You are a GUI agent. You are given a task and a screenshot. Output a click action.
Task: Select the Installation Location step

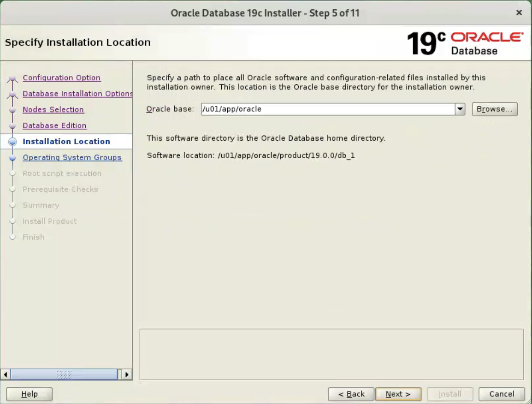pos(66,142)
